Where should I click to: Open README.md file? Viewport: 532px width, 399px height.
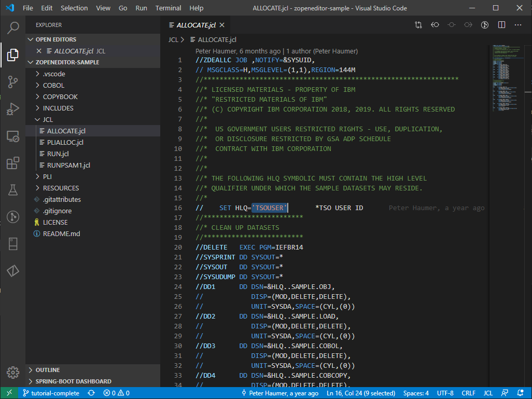coord(93,233)
